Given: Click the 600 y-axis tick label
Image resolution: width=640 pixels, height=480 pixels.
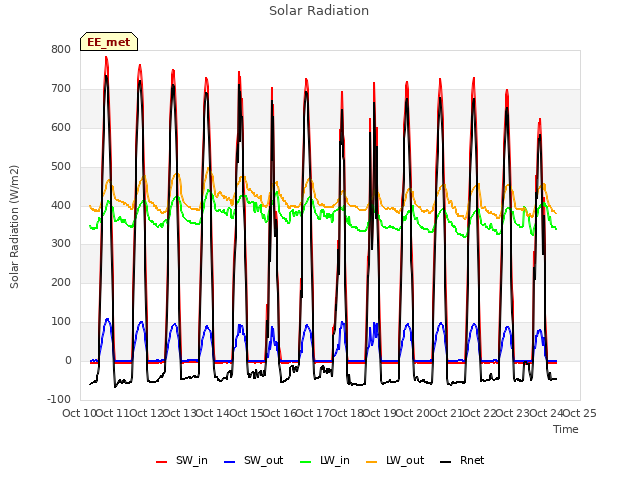Looking at the screenshot, I should click(x=61, y=127).
